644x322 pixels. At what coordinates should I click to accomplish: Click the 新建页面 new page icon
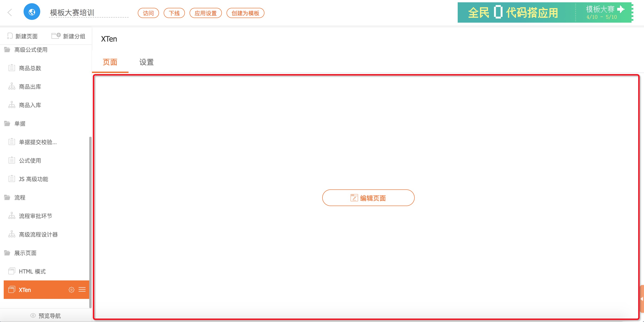point(10,36)
